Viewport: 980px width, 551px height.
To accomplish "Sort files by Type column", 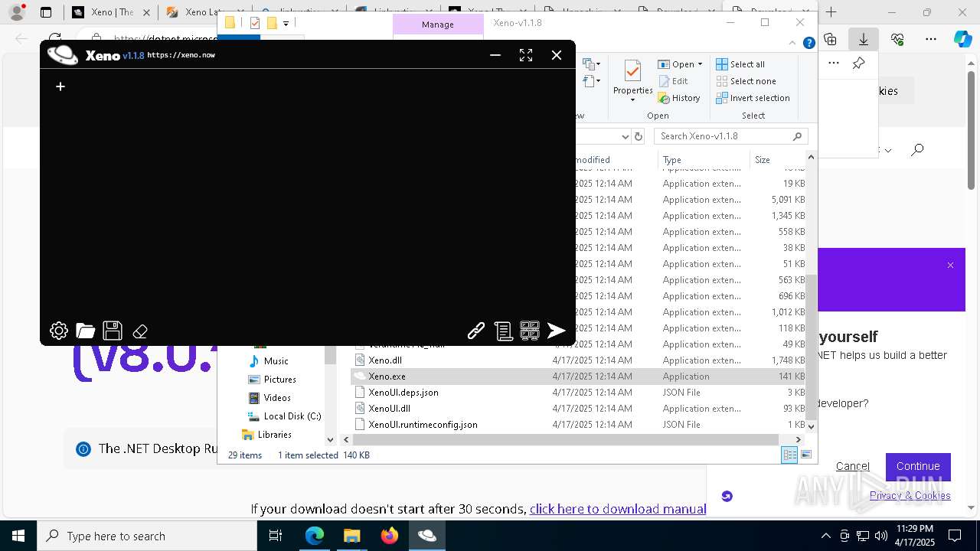I will [704, 160].
